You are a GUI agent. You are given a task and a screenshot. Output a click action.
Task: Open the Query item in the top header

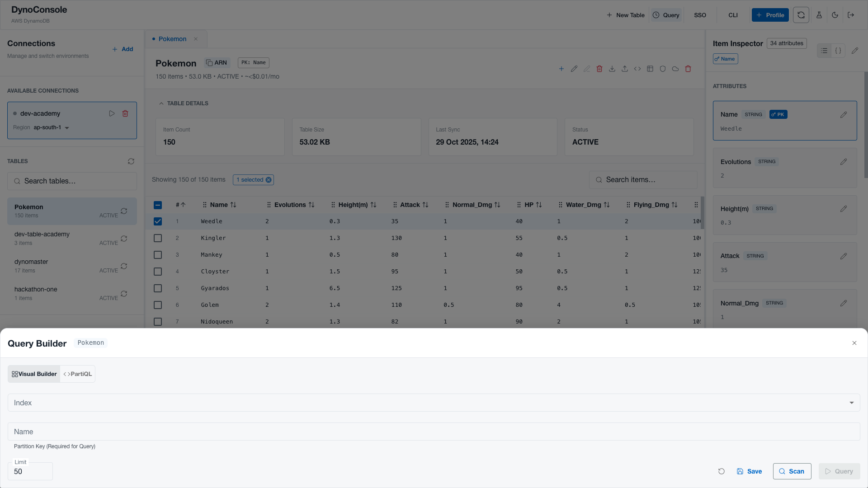pos(666,15)
